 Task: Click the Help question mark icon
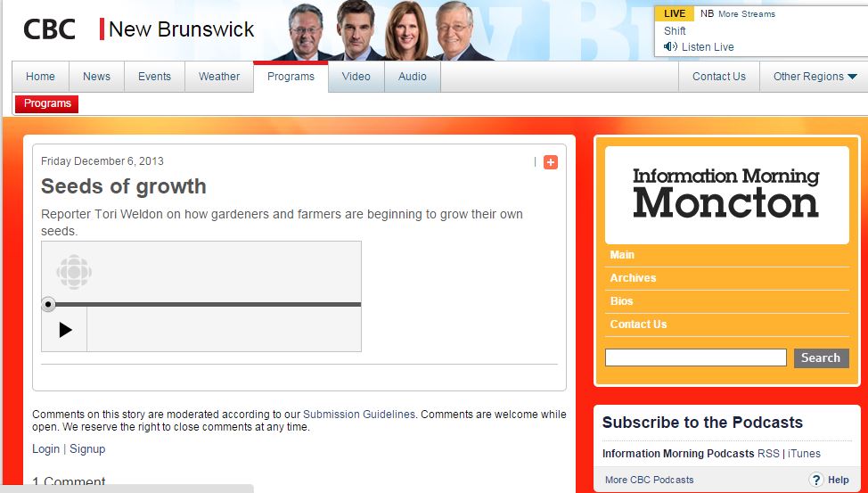pyautogui.click(x=816, y=480)
